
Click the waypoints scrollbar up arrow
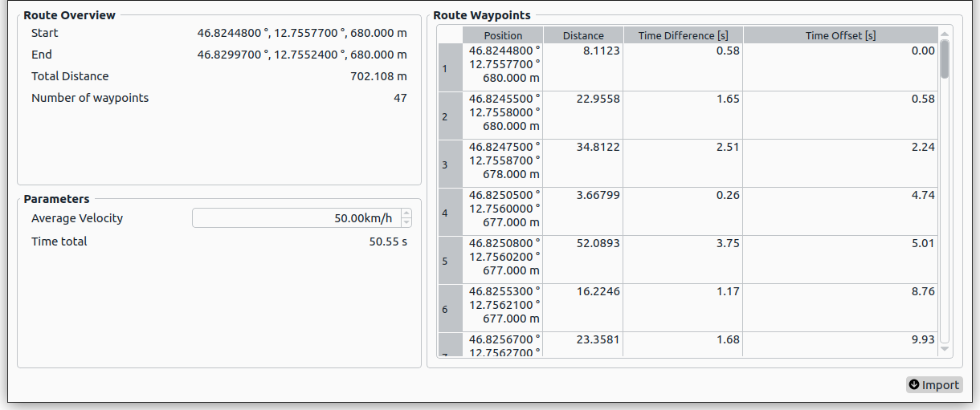[945, 33]
